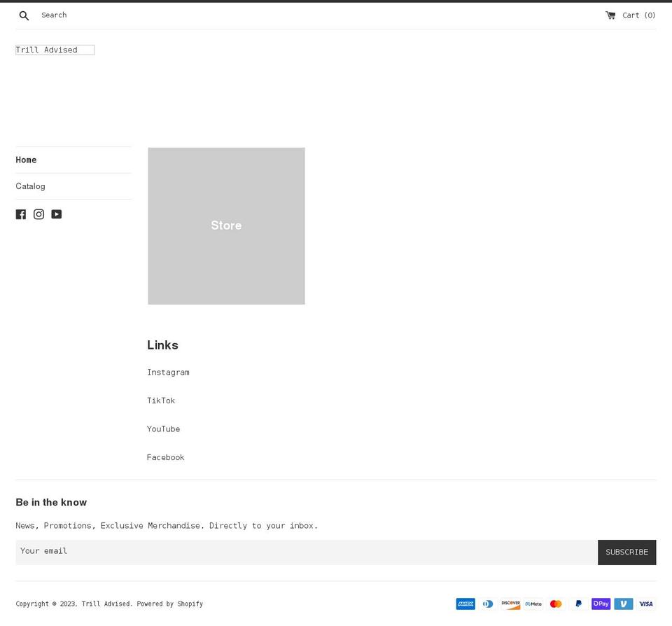Click the Your email input field
Viewport: 672px width, 626px height.
pyautogui.click(x=307, y=552)
